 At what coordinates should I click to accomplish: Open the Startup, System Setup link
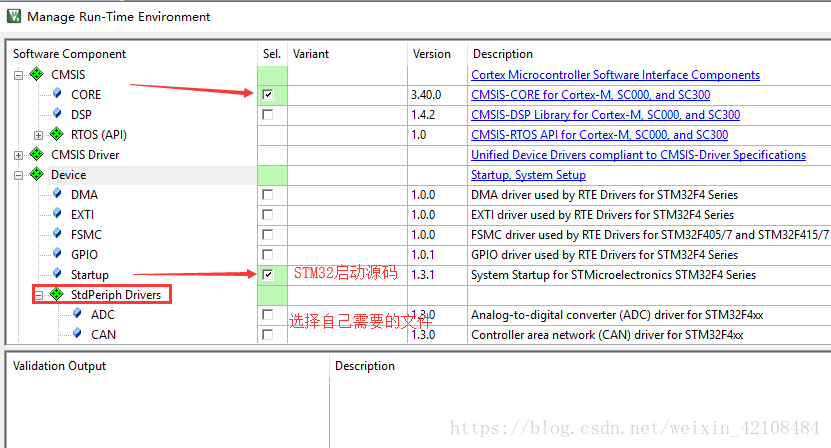pyautogui.click(x=528, y=175)
